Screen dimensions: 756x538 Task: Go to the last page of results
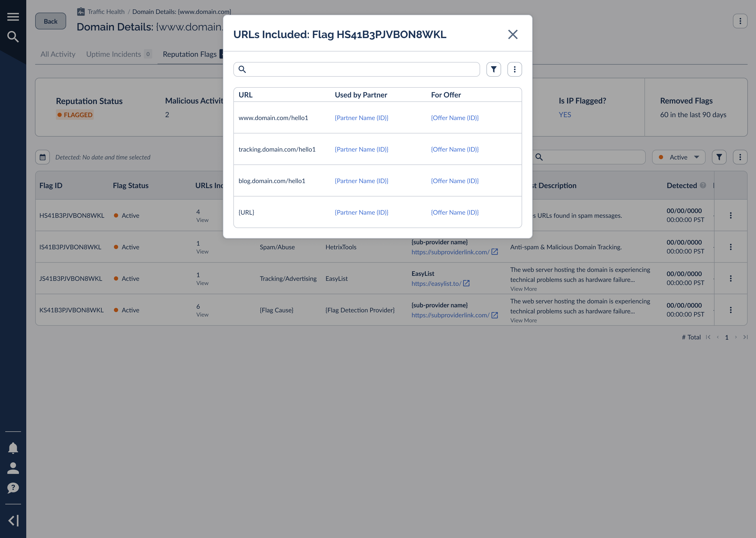[x=745, y=337]
